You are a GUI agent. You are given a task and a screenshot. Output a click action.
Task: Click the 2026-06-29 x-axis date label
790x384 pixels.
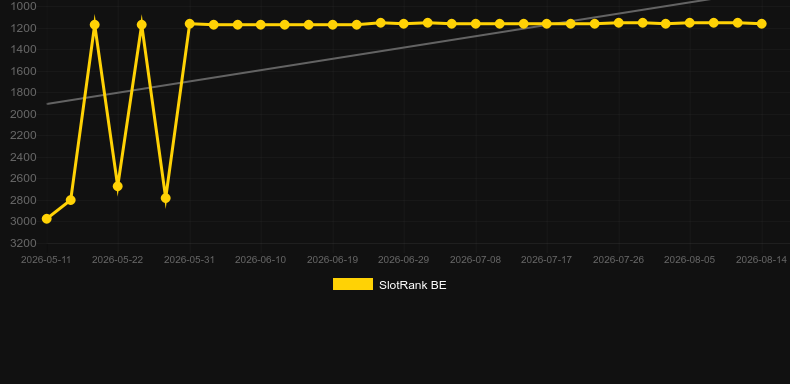click(404, 260)
